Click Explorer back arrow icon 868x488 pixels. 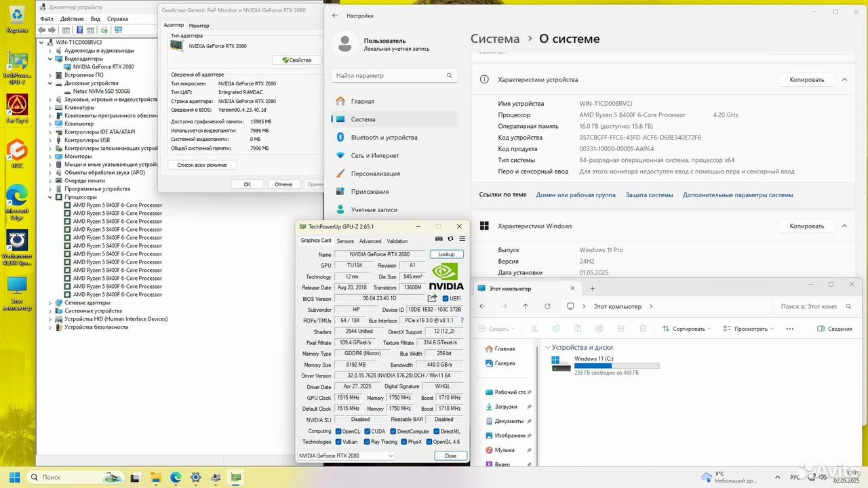coord(483,306)
